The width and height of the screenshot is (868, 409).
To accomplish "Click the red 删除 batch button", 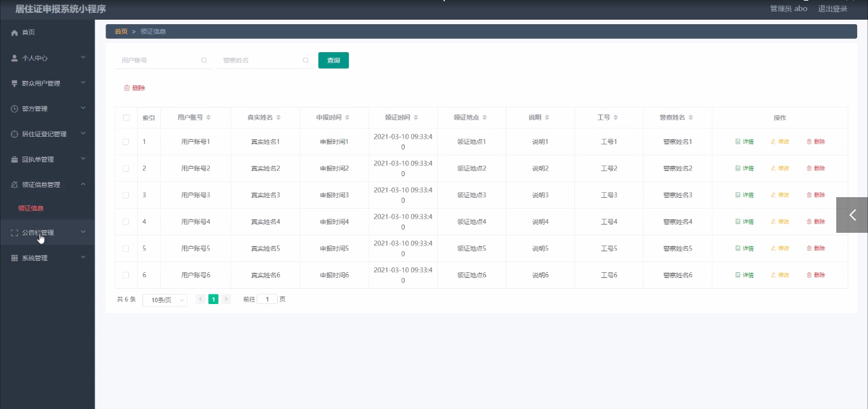I will (134, 88).
